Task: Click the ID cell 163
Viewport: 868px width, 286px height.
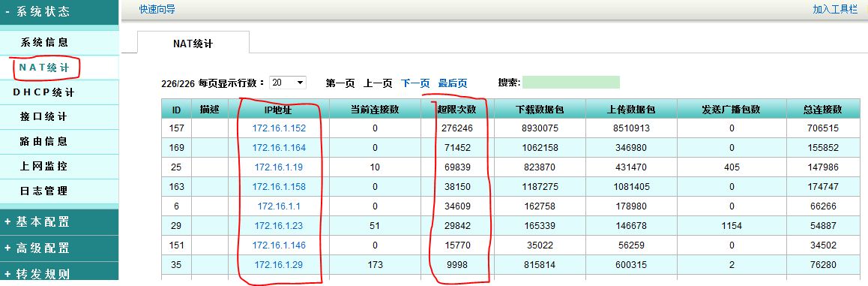Action: click(x=177, y=187)
